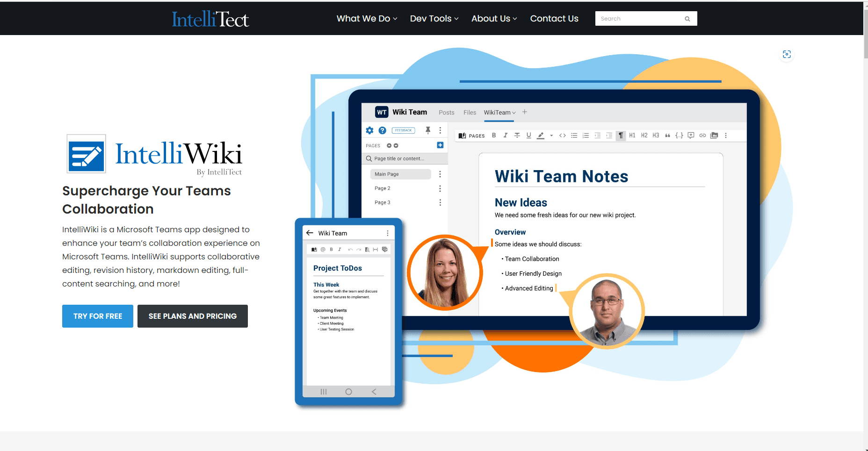Open the Page 2 options menu
This screenshot has width=868, height=451.
[x=440, y=188]
